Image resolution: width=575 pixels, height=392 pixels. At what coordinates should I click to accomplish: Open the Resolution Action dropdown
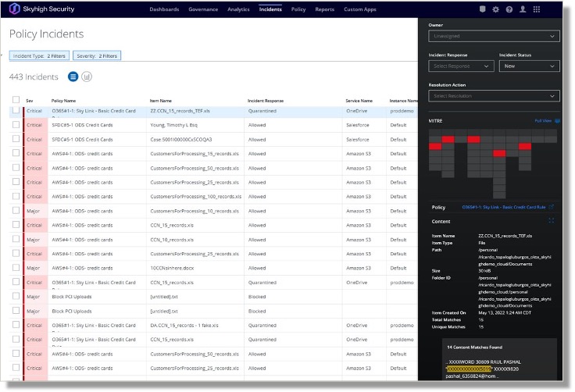tap(494, 96)
